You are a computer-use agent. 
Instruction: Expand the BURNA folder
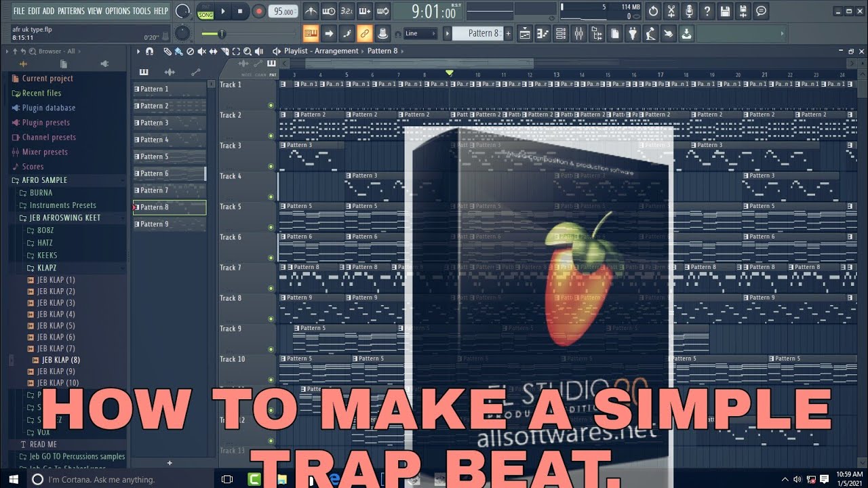(41, 192)
